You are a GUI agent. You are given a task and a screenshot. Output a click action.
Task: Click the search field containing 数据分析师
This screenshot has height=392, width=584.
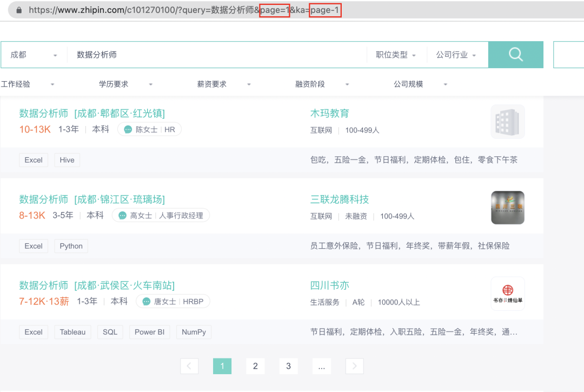(216, 55)
